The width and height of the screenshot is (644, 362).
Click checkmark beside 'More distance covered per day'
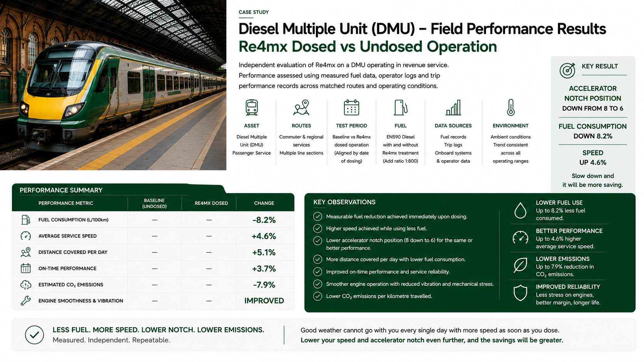pos(317,259)
